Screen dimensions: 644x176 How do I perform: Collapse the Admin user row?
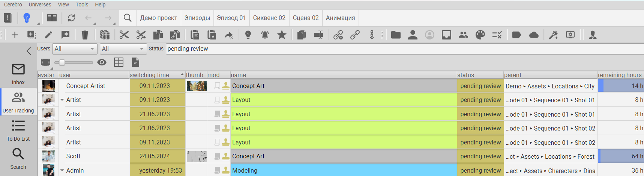tap(62, 170)
